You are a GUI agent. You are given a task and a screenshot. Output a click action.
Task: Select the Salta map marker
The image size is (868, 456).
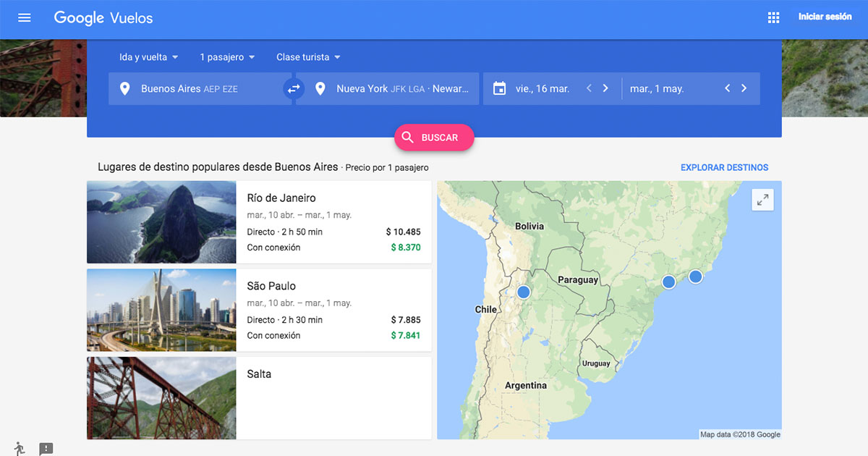coord(524,292)
